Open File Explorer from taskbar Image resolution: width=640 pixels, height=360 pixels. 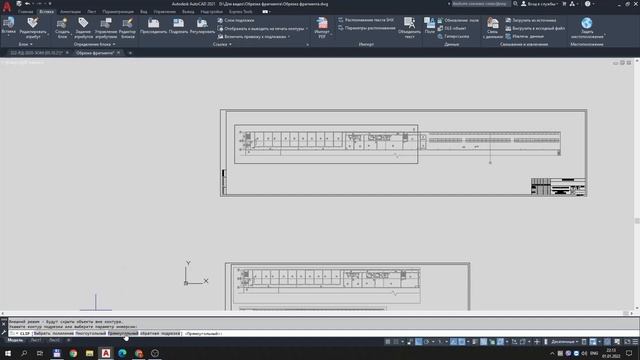coord(89,353)
